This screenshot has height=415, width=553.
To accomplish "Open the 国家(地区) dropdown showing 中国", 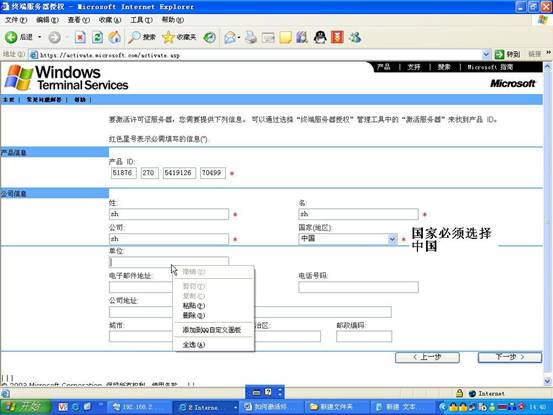I will 348,239.
